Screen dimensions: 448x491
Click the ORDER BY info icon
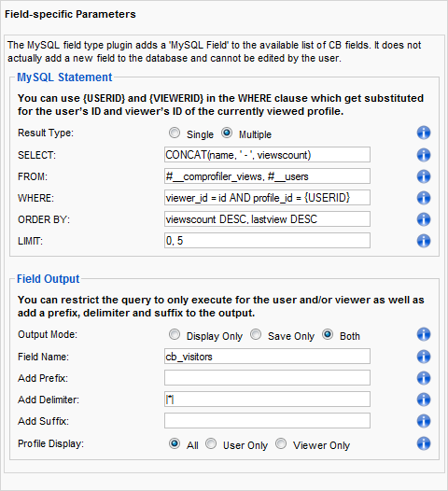(x=424, y=219)
